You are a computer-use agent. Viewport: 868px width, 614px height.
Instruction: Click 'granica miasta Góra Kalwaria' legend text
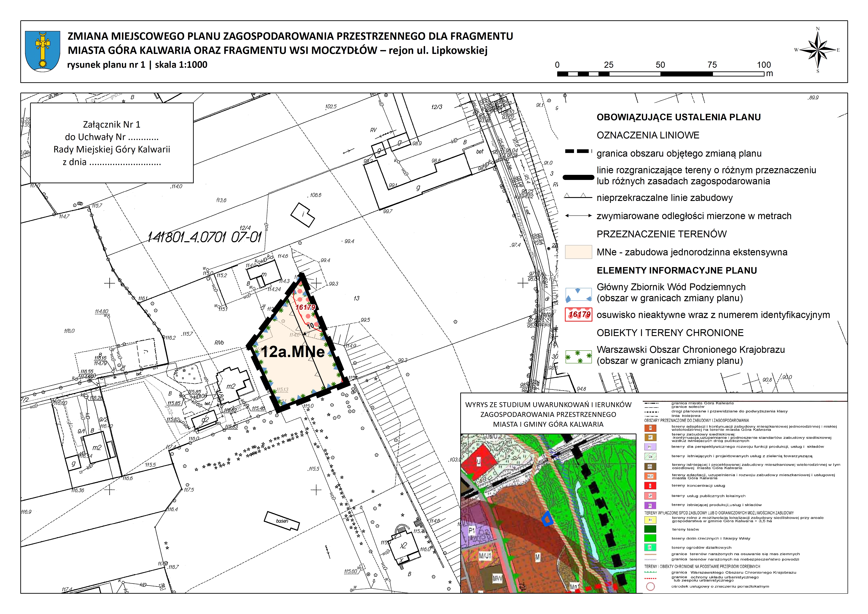tap(702, 403)
